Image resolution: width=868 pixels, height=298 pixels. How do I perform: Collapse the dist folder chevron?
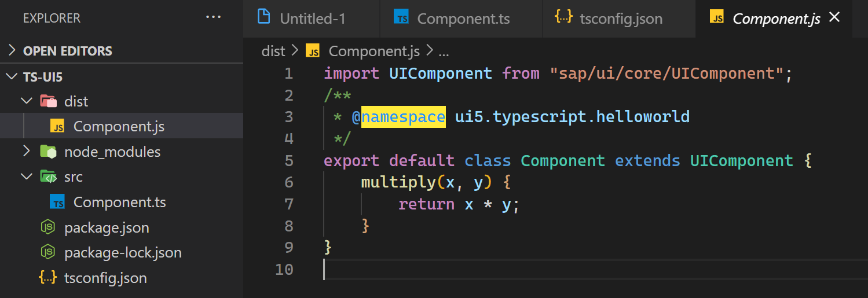click(27, 101)
